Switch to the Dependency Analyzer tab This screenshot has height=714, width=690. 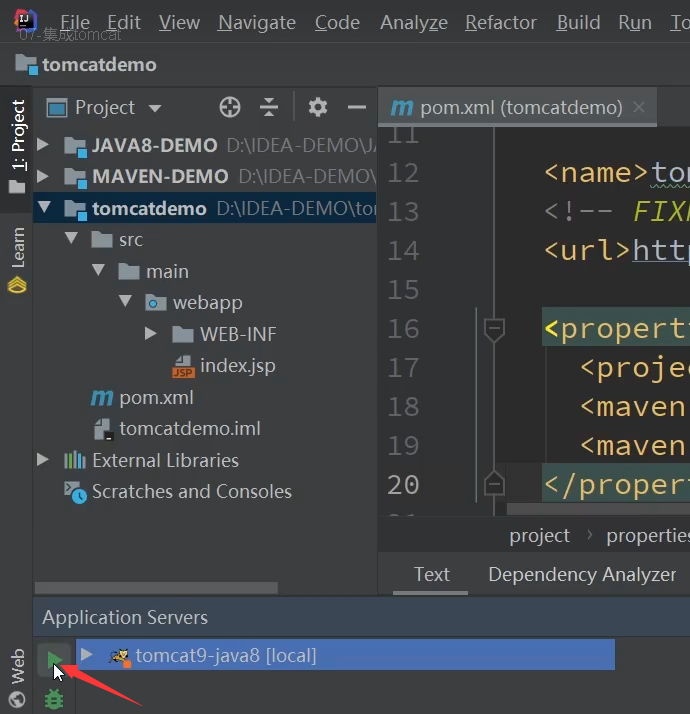[x=582, y=575]
